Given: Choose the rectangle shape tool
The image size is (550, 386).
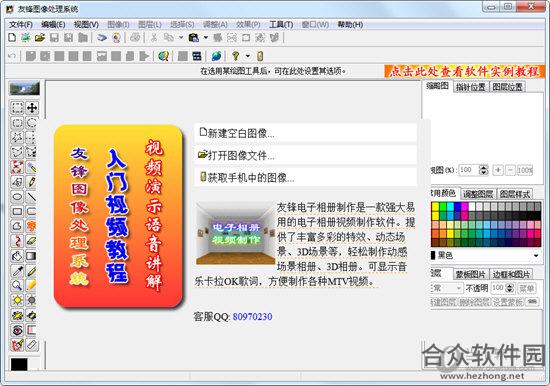Looking at the screenshot, I should point(17,211).
